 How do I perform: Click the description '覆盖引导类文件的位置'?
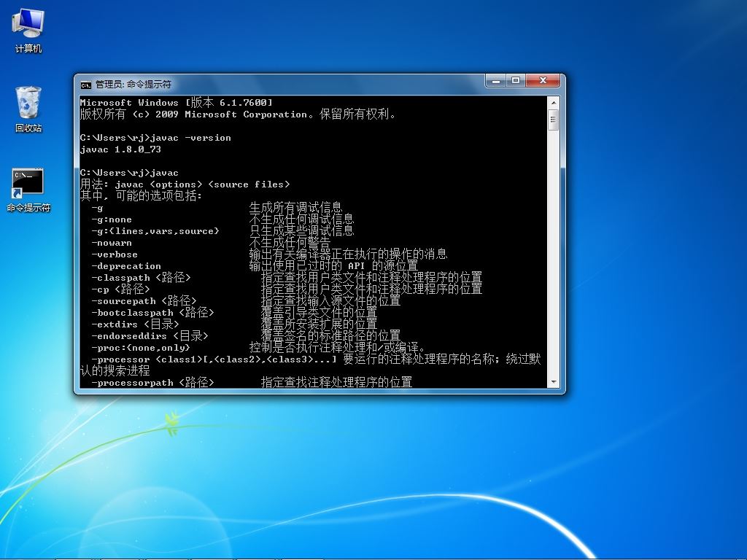pos(320,312)
